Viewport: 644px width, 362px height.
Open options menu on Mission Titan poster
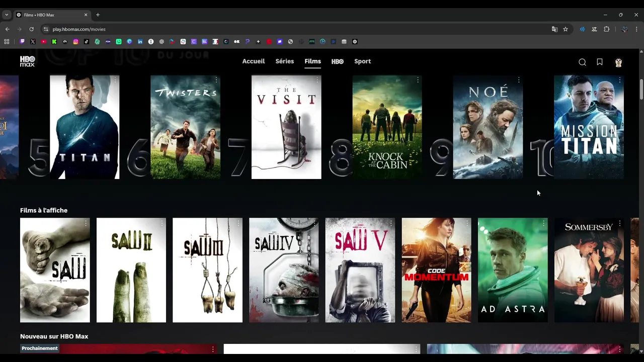[619, 80]
